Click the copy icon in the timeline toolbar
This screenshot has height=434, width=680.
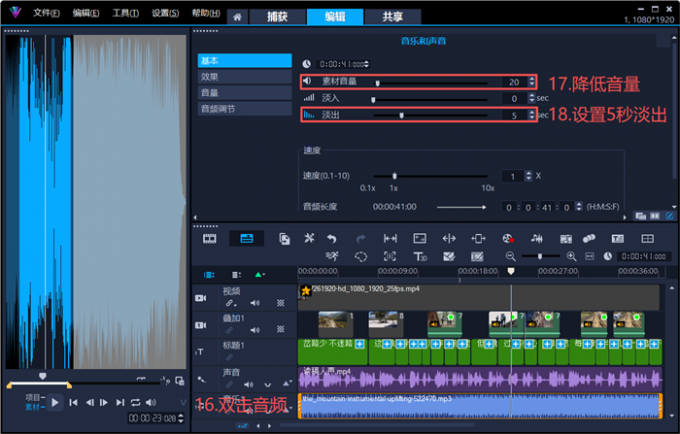[x=284, y=238]
